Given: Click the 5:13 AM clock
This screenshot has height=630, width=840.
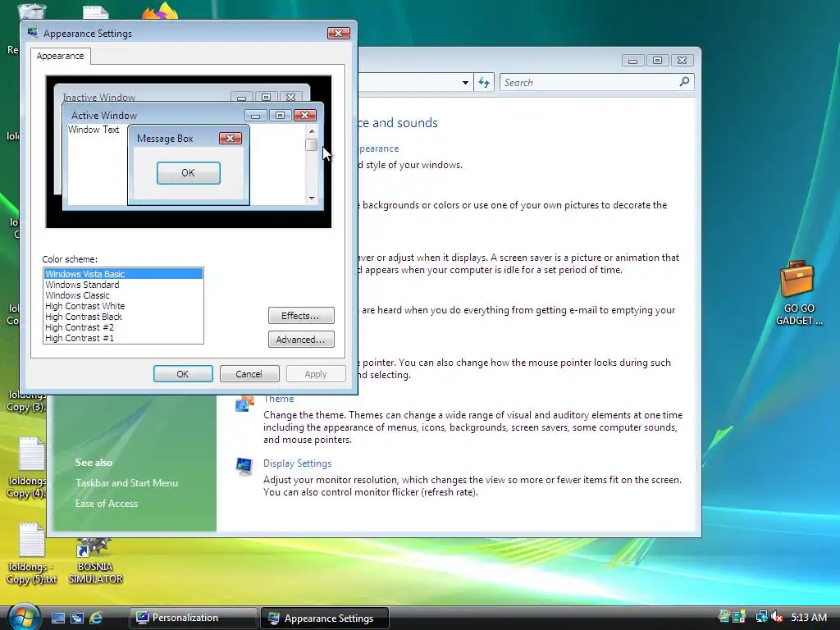Looking at the screenshot, I should (809, 617).
